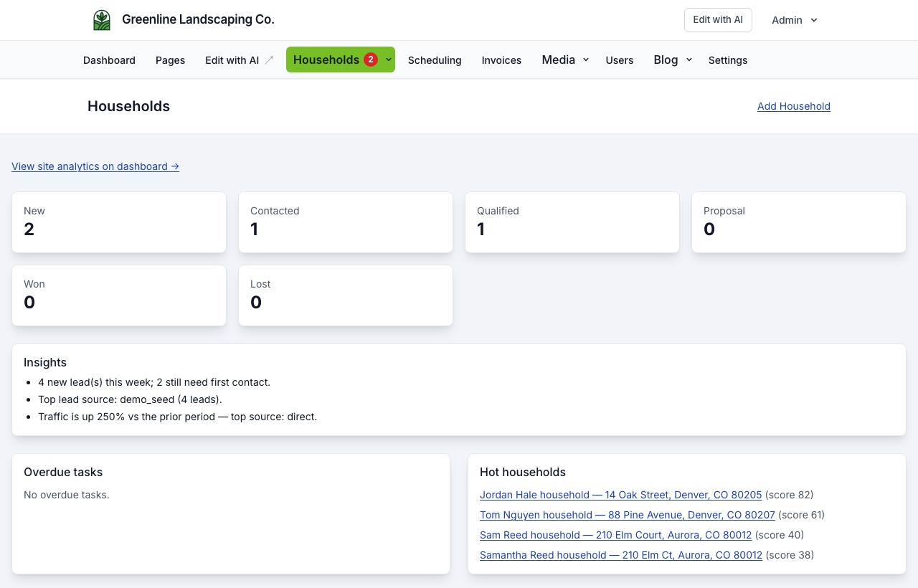The height and width of the screenshot is (588, 918).
Task: Click the Greenline Landscaping leaf logo
Action: pos(102,20)
